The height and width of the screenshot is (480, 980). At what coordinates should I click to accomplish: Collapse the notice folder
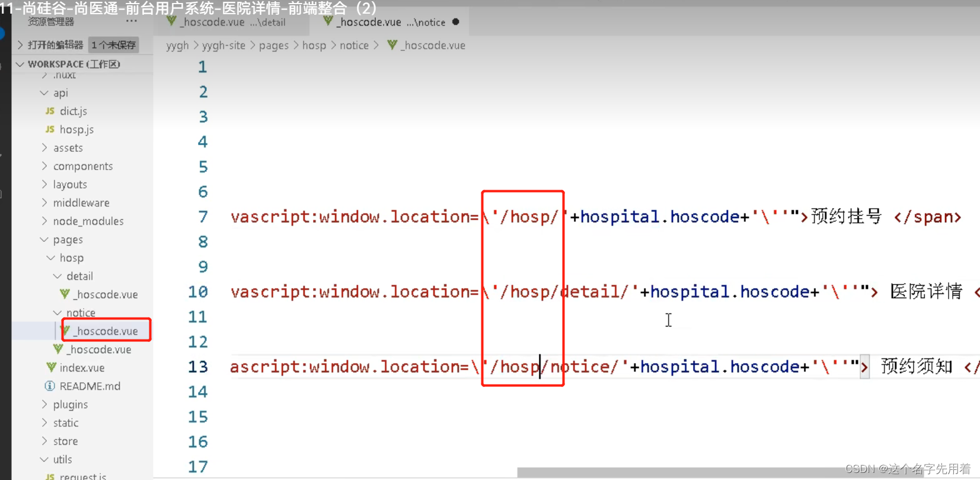(58, 312)
